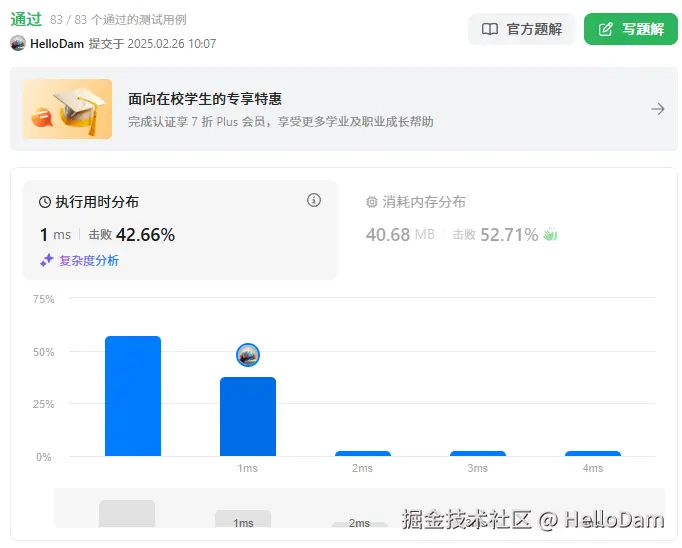
Task: Click the 75% y-axis label
Action: (43, 299)
